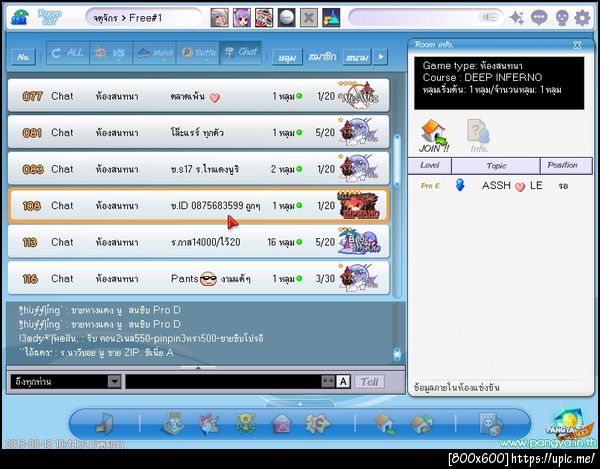Screen dimensions: 600x469
Task: Click the house with green arrow icon
Action: (x=385, y=424)
